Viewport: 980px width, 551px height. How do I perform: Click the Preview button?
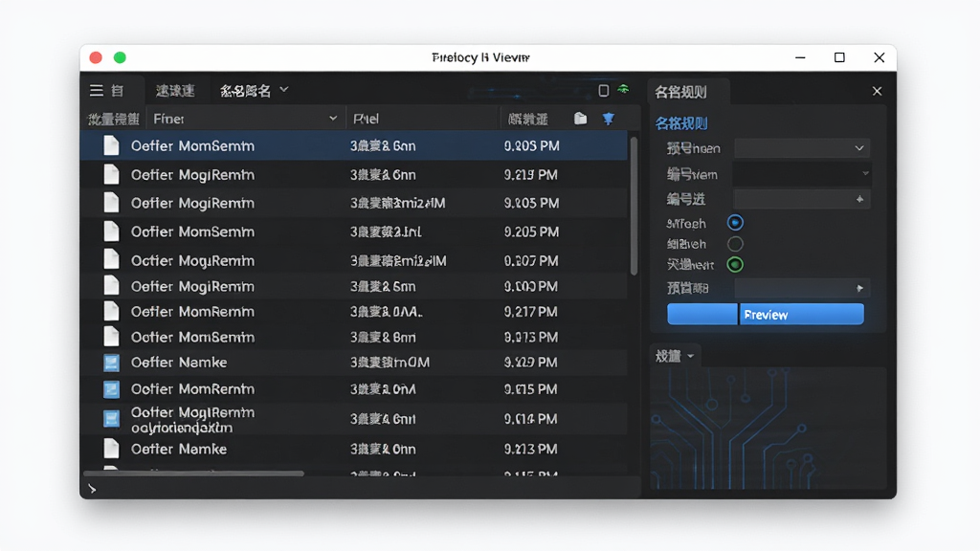pos(802,314)
